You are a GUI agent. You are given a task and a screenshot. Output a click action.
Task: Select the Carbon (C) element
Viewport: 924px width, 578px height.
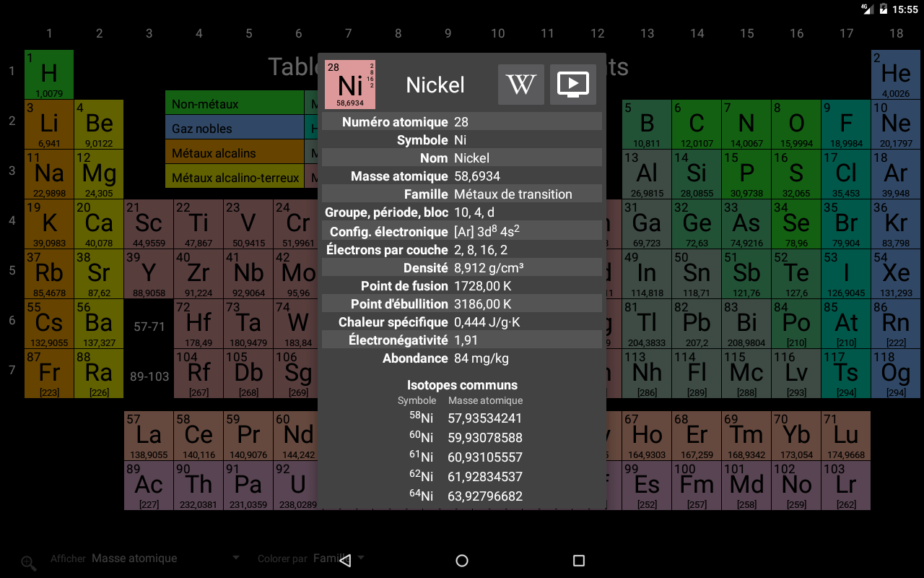[697, 124]
